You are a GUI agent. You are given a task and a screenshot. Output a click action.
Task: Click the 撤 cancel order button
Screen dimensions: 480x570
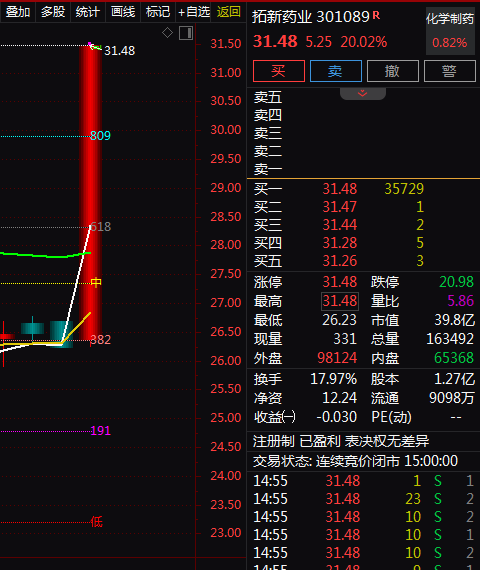point(393,71)
